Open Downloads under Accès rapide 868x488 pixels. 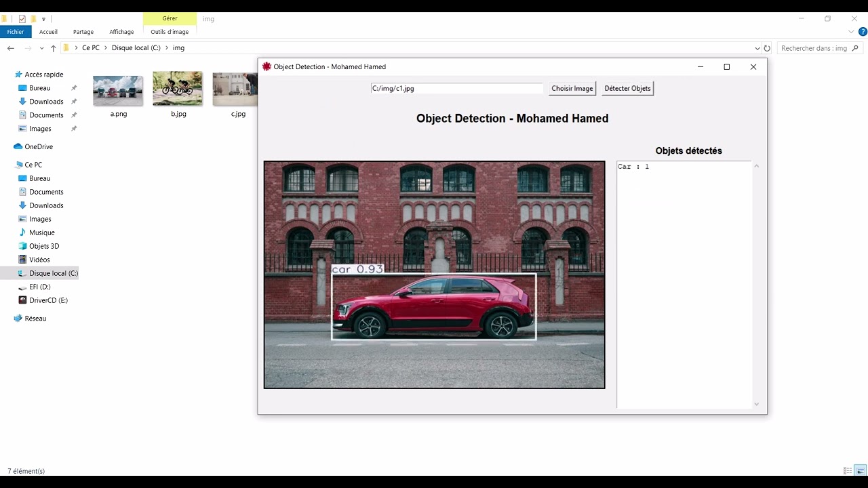point(46,102)
